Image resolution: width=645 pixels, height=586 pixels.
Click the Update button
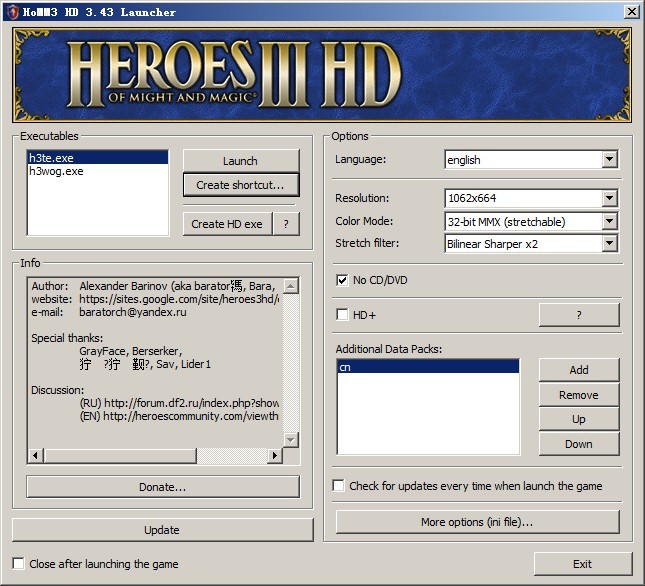(x=162, y=530)
